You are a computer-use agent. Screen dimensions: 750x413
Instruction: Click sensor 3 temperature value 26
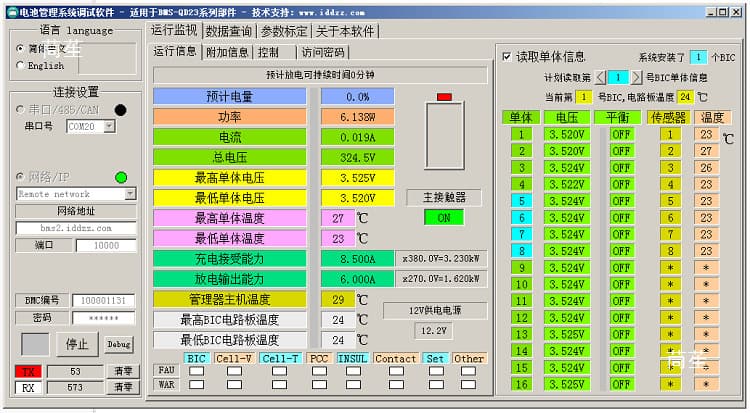pyautogui.click(x=706, y=168)
